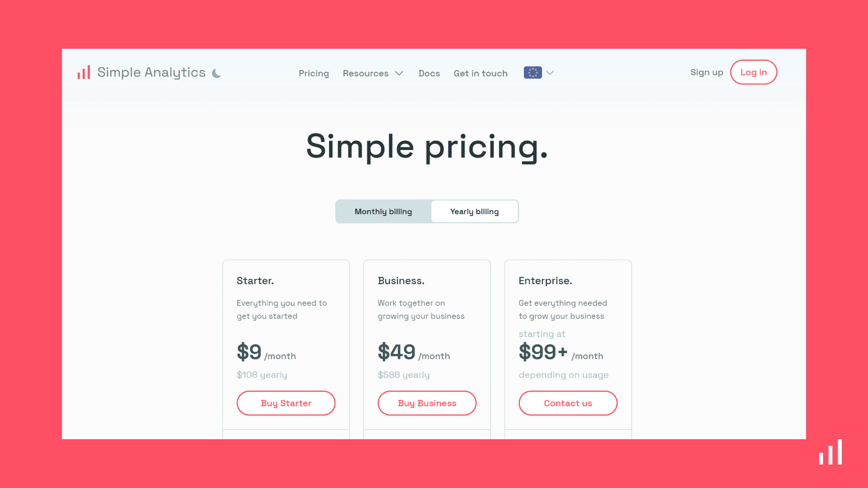
Task: Select Monthly billing option
Action: click(x=383, y=211)
